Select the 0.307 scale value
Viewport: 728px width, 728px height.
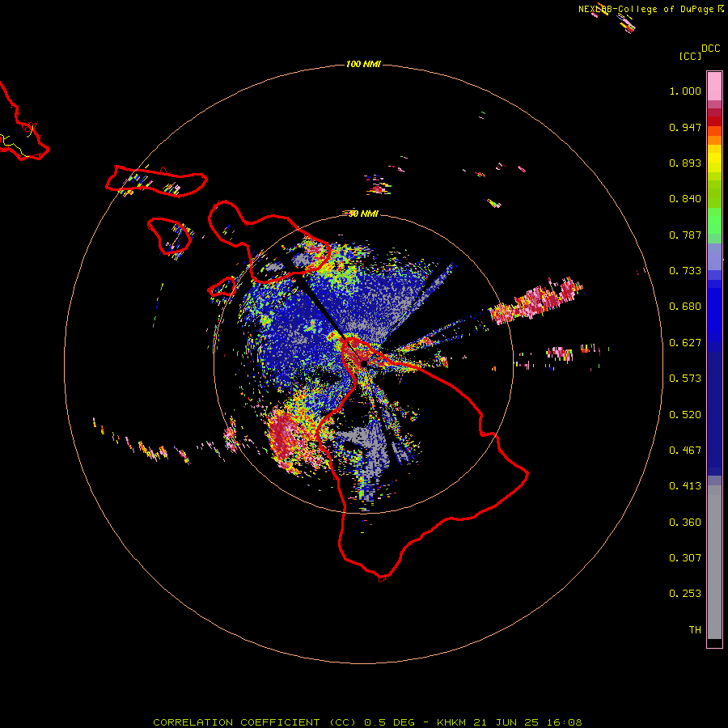685,558
